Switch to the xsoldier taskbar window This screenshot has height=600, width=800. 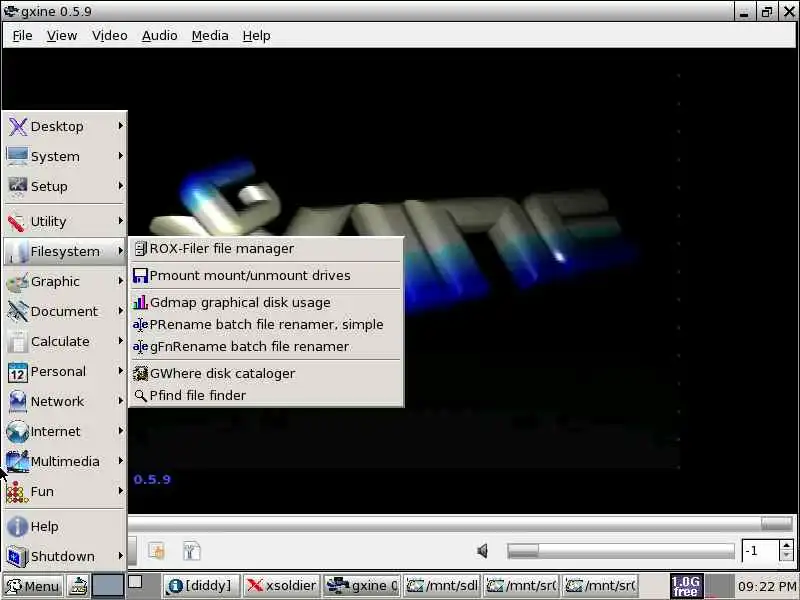[x=282, y=586]
